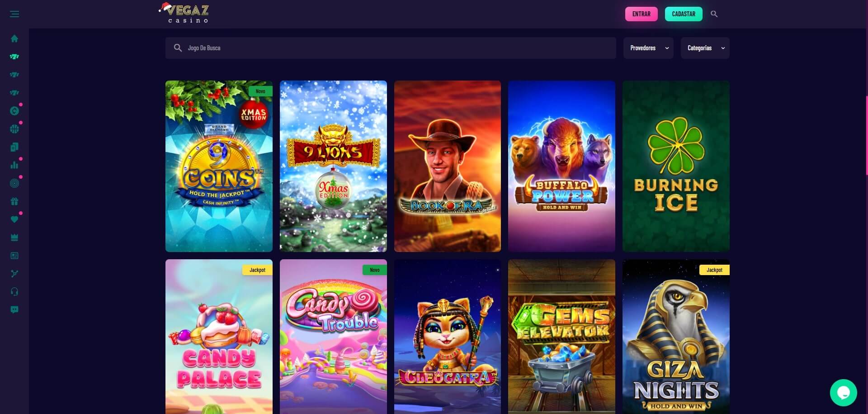This screenshot has width=868, height=414.
Task: Open the gift box promotions icon
Action: tap(14, 201)
